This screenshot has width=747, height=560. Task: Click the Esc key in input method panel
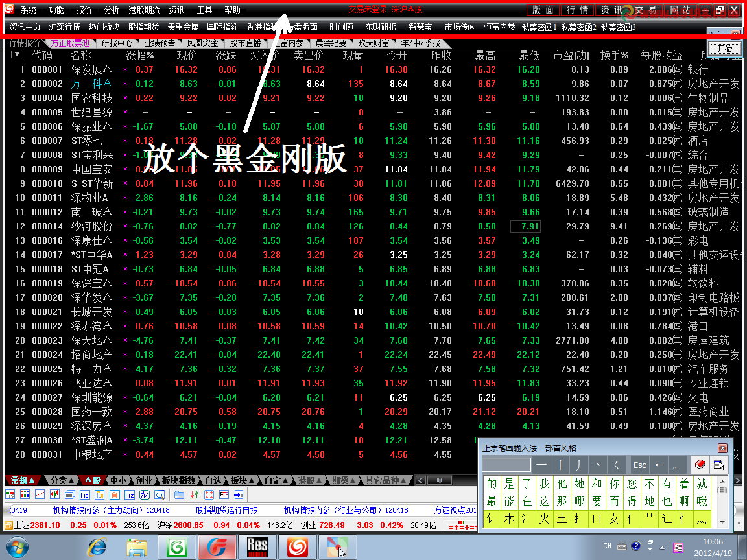pos(640,465)
